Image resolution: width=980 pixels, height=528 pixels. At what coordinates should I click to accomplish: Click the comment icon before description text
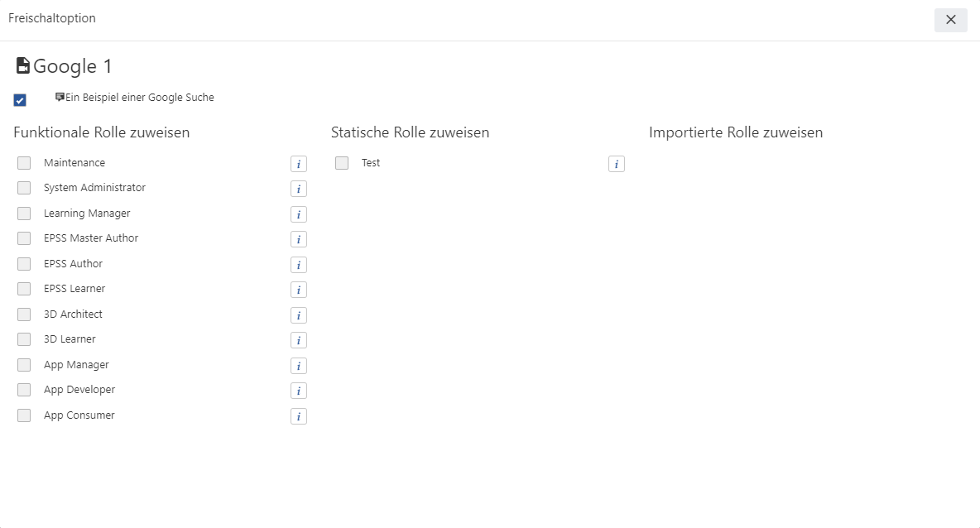pos(60,97)
